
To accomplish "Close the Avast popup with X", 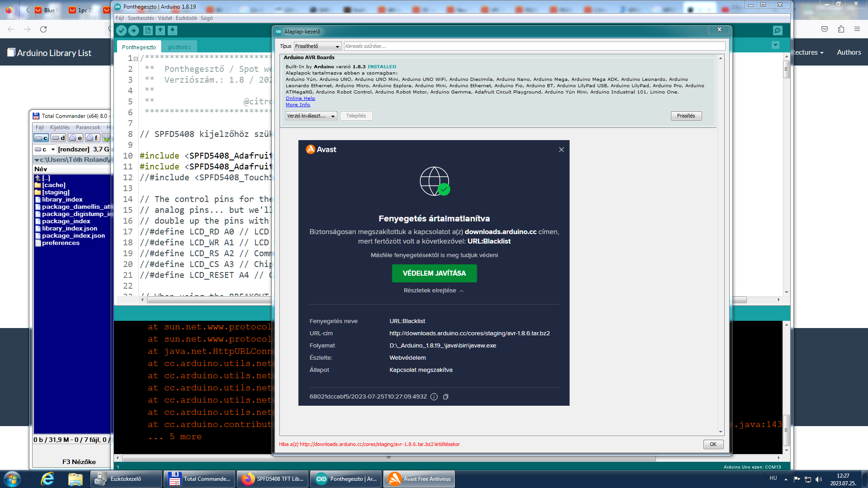I will pyautogui.click(x=561, y=150).
